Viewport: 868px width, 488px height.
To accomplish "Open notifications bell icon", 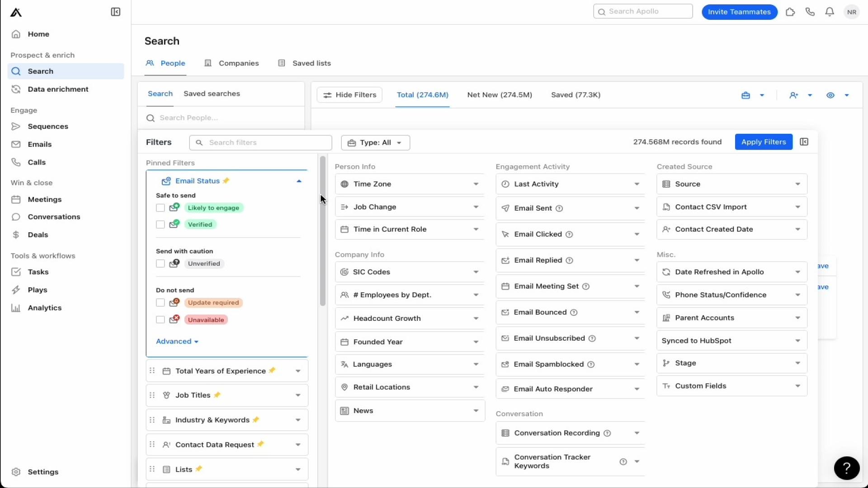I will [x=830, y=12].
